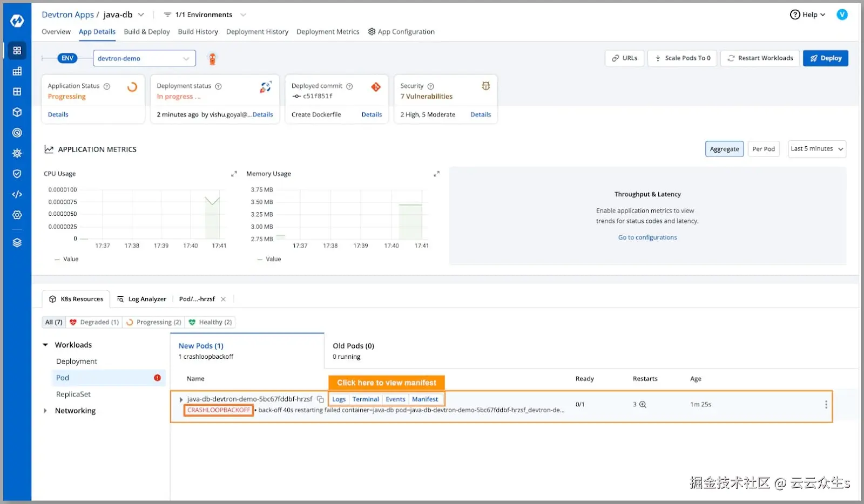Open the URLs button
The image size is (864, 504).
point(624,58)
